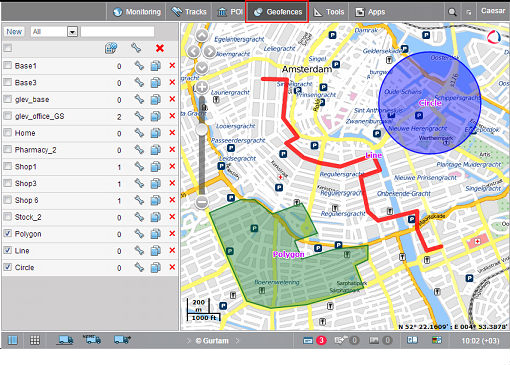Click the wrench icon for Shop1
The image size is (510, 365).
click(x=139, y=166)
